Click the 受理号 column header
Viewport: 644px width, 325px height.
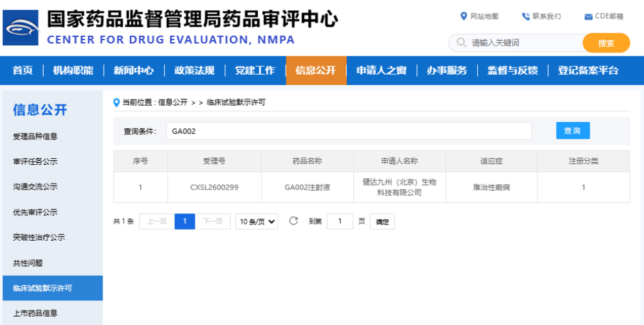214,162
